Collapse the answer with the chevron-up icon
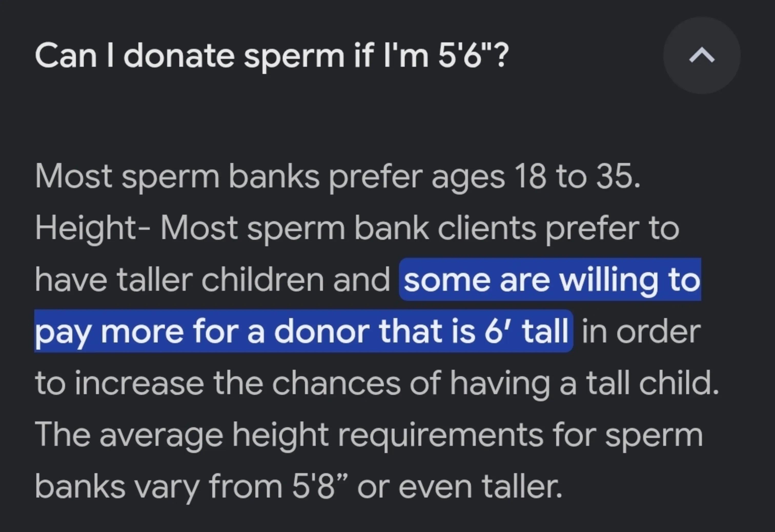 [702, 55]
